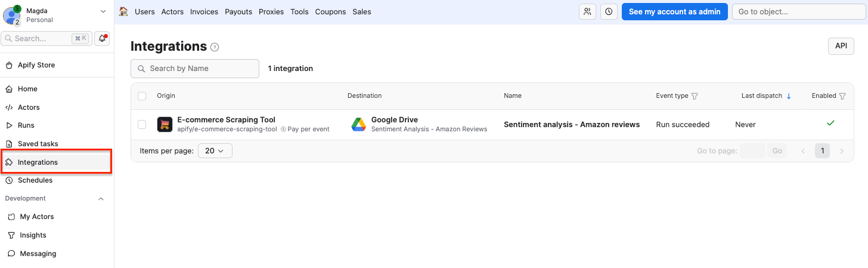Collapse the Development section

coord(101,199)
